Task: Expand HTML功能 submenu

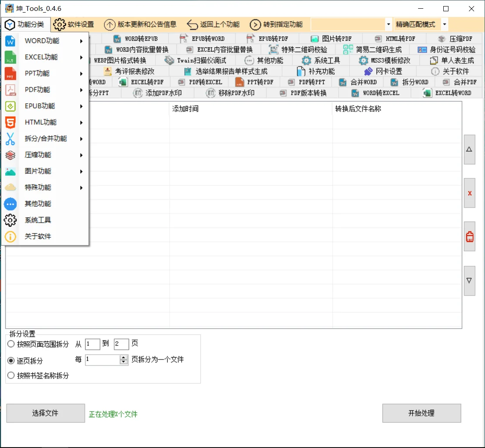Action: click(45, 122)
